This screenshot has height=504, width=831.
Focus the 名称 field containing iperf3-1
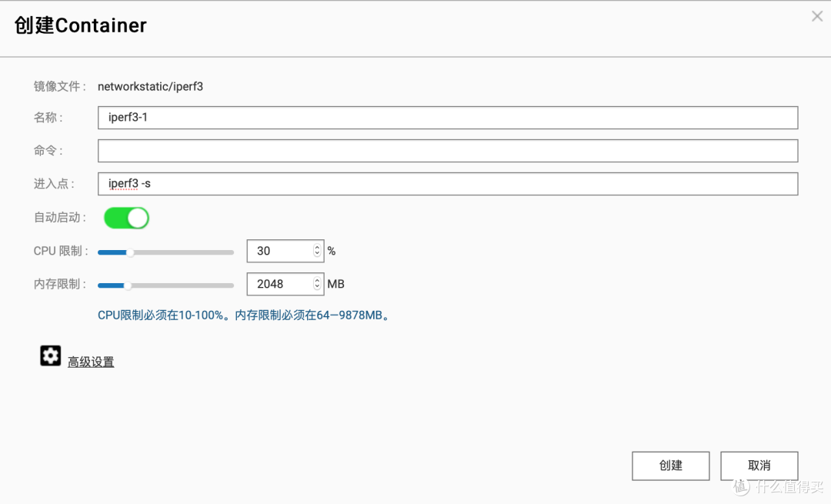448,118
